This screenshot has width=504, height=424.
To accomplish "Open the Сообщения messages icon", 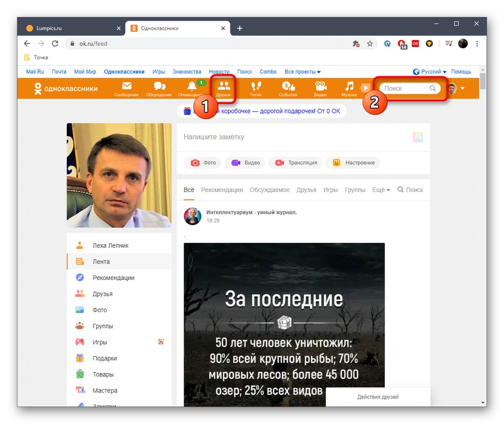I will 126,87.
